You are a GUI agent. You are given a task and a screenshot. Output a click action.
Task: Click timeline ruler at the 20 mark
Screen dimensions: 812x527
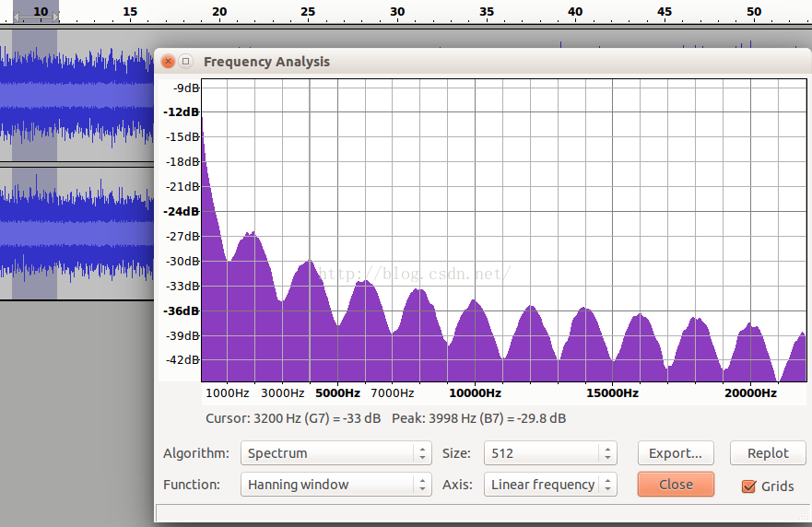tap(219, 11)
